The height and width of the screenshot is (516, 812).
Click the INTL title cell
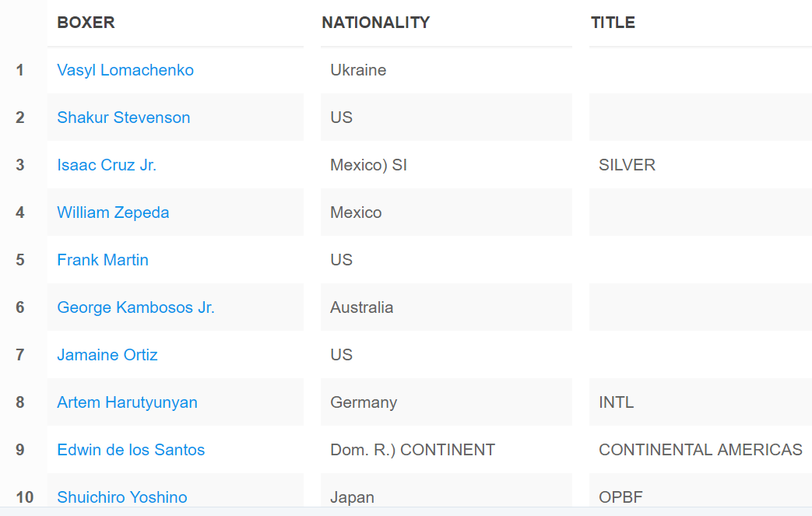(x=616, y=402)
